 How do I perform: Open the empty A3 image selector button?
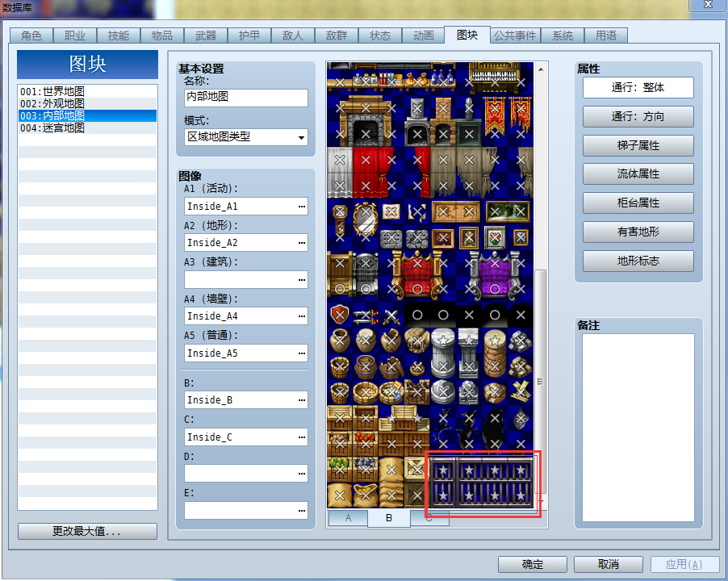(x=302, y=280)
